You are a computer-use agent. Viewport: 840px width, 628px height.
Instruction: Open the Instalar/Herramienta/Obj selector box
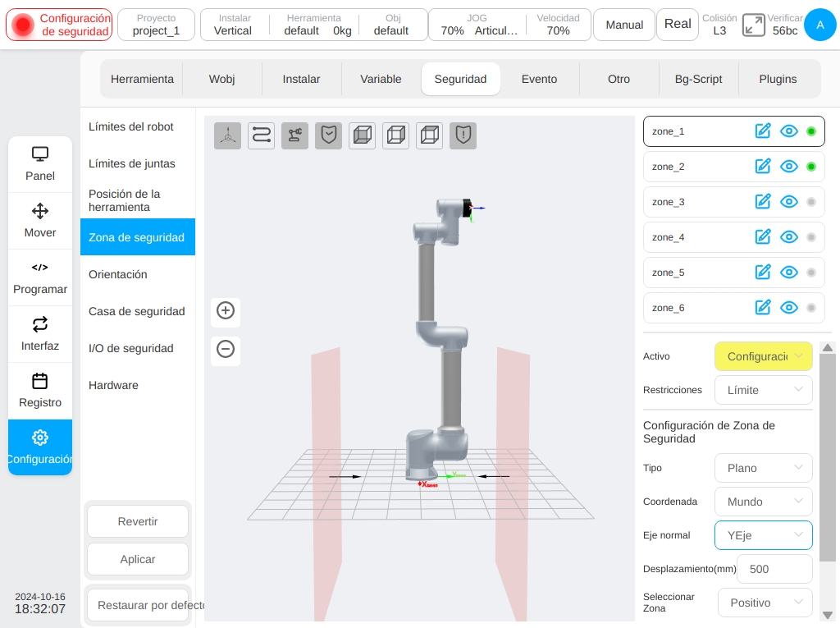pyautogui.click(x=314, y=25)
